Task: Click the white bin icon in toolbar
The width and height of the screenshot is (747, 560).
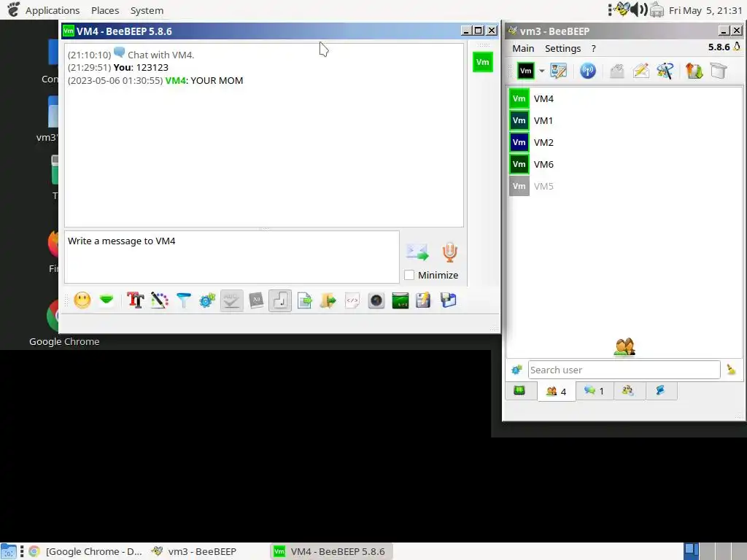Action: [x=719, y=71]
